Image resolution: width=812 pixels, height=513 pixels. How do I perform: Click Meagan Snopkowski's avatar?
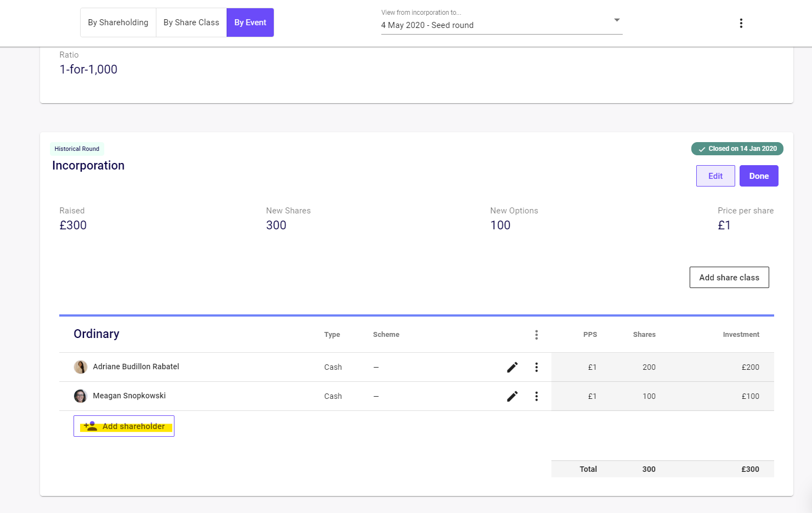point(81,396)
